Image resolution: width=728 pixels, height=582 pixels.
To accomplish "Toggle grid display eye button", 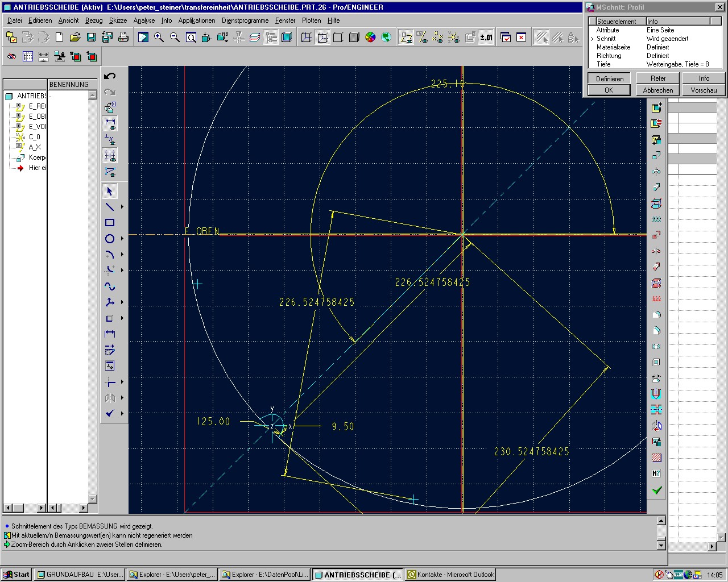I will [110, 155].
